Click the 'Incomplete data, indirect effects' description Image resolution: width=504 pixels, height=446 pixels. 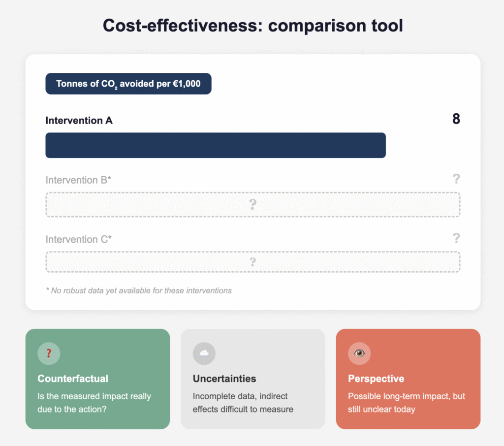point(243,403)
